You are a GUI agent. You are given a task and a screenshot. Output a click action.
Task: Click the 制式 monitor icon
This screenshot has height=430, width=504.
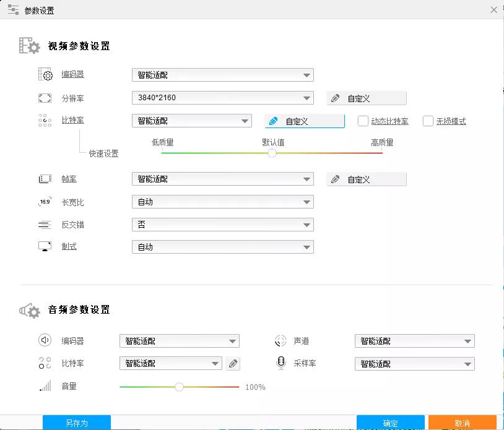click(45, 246)
